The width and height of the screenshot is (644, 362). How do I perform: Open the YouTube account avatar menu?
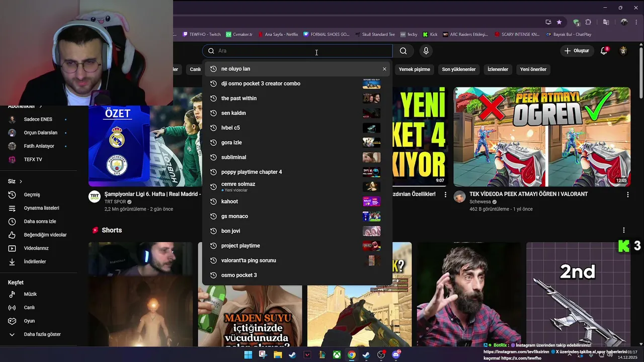(x=623, y=51)
